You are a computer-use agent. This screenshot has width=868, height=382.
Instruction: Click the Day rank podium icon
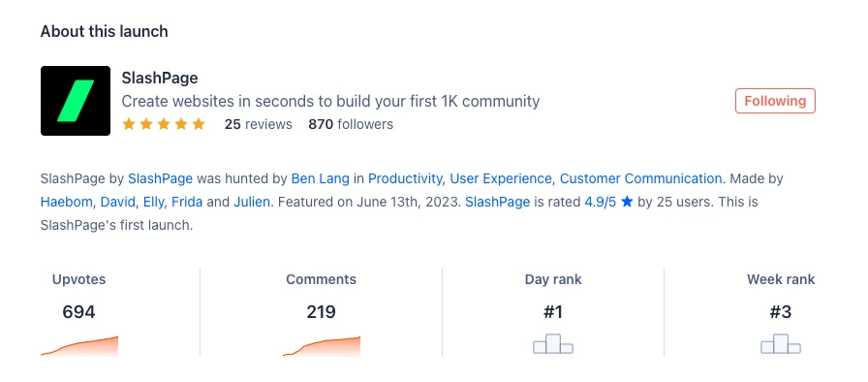(553, 344)
